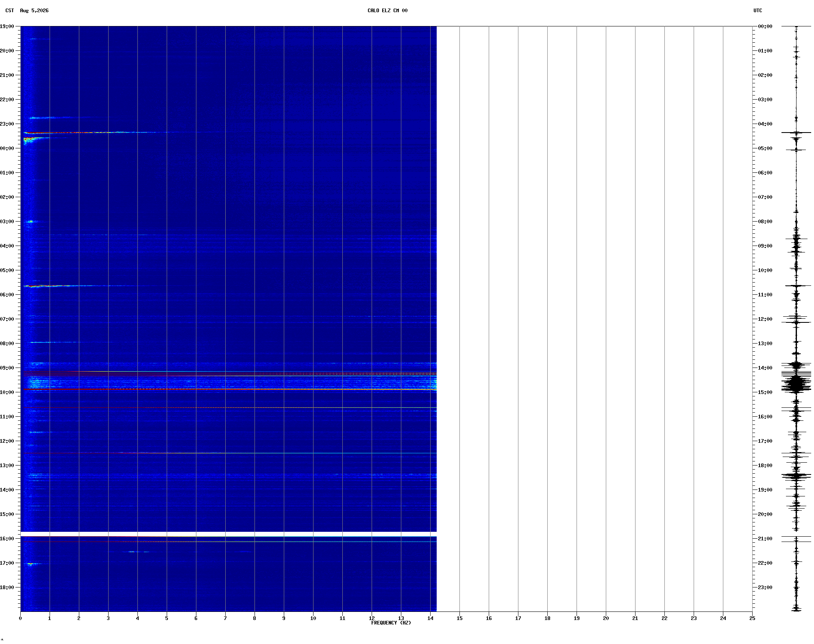Viewport: 814px width, 644px height.
Task: Click the 14:00 label on UTC axis
Action: (765, 368)
